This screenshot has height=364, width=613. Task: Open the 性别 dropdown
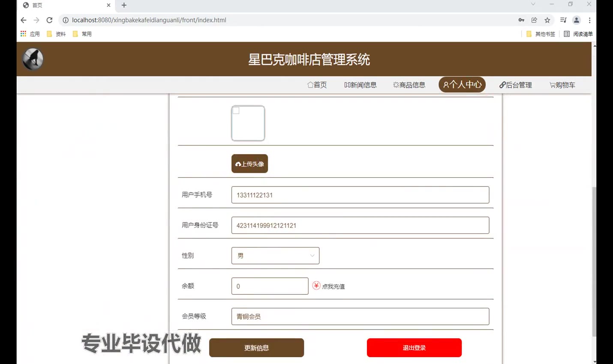(275, 256)
